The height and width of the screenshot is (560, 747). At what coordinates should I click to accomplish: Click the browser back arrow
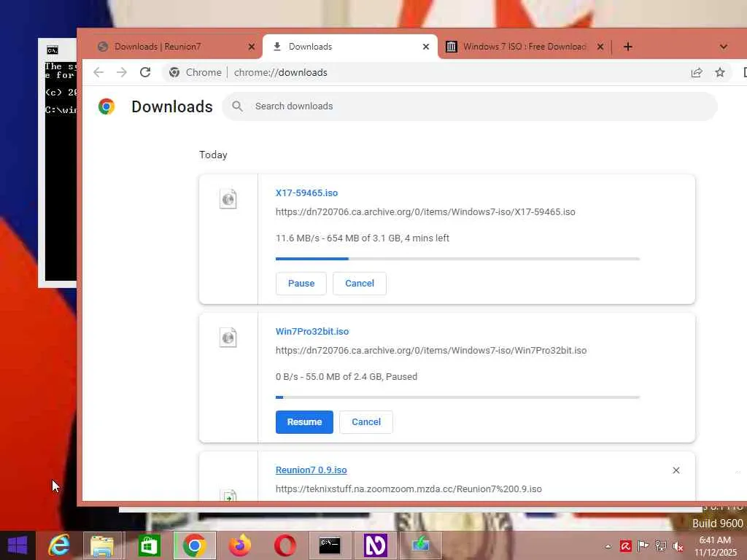[x=98, y=72]
